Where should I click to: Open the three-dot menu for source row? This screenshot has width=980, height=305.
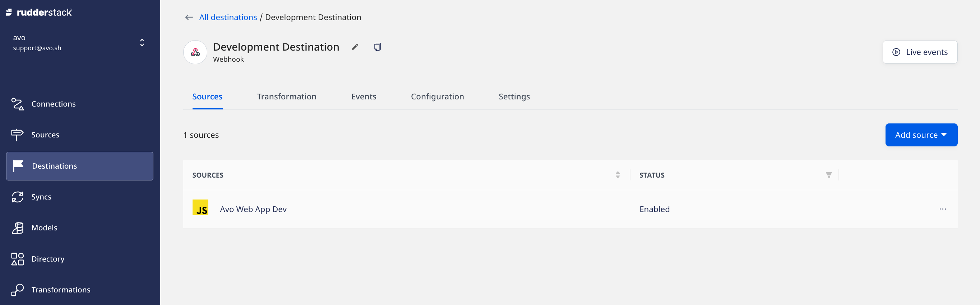[942, 209]
